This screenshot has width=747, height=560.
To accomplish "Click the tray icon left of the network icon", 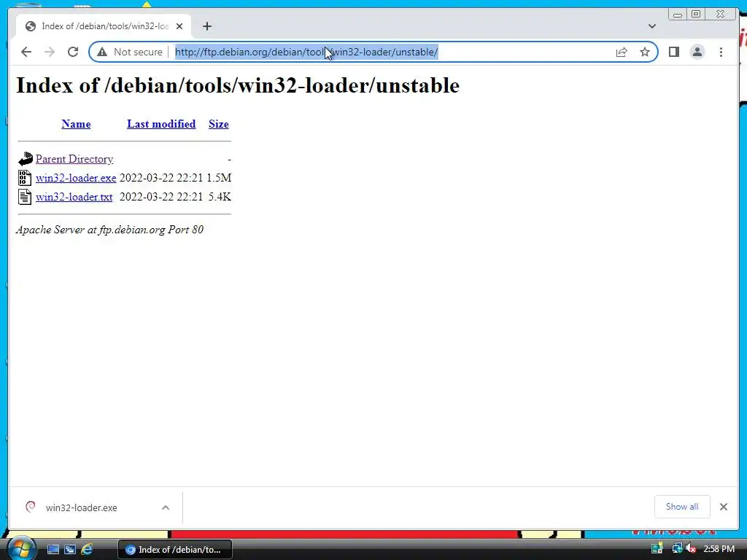I will pos(657,548).
